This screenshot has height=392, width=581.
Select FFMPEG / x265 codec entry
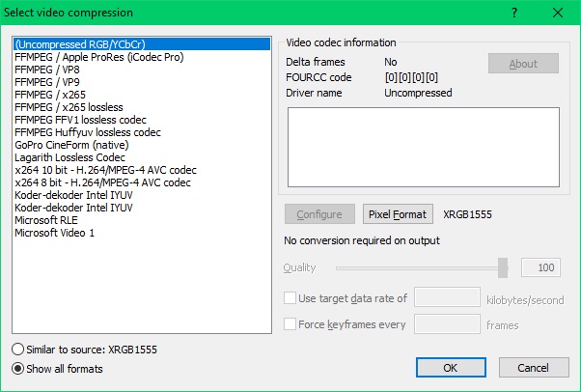tap(142, 95)
